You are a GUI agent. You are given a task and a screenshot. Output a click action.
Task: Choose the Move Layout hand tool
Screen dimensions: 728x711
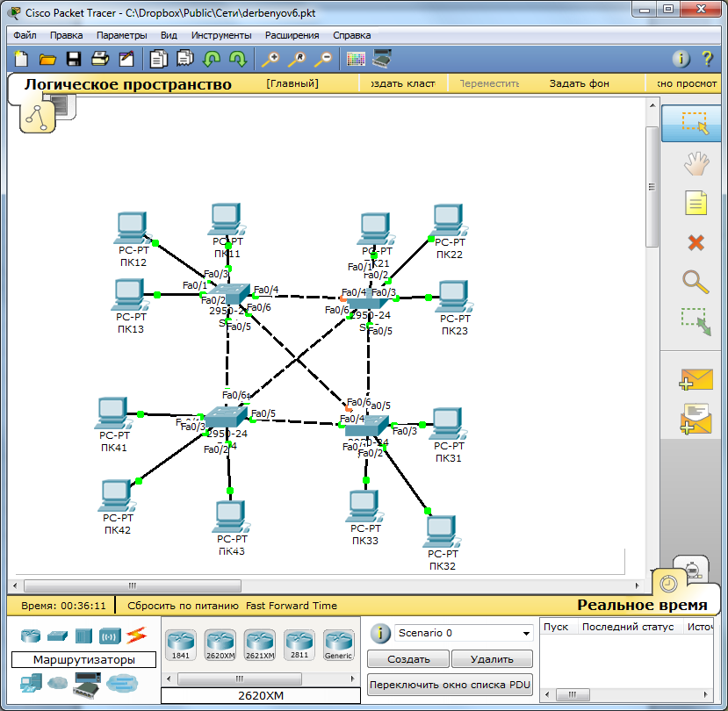coord(696,163)
